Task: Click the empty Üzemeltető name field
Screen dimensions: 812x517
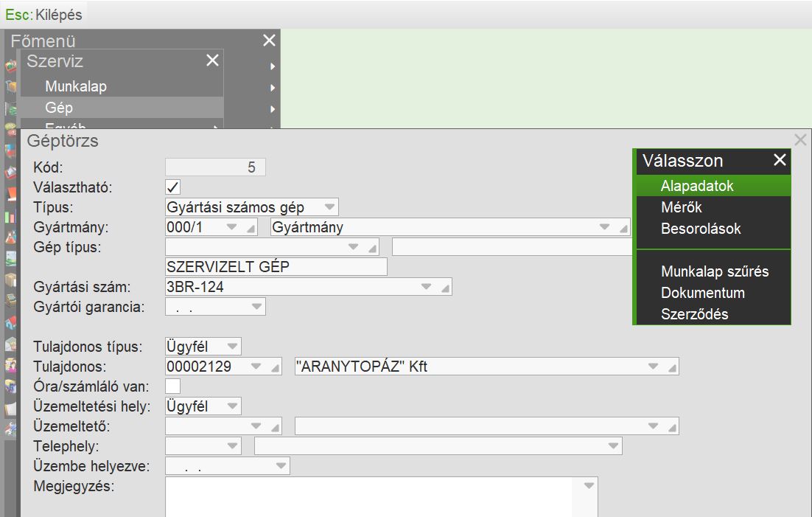Action: 486,426
